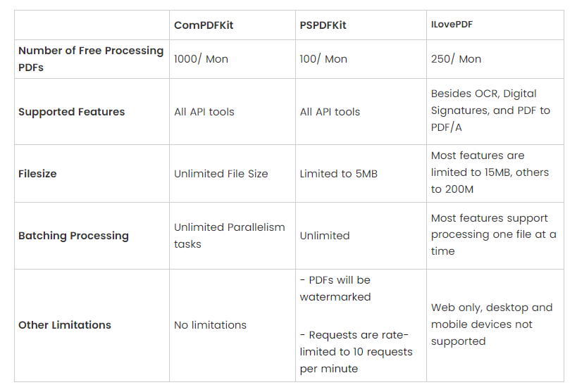
Task: Select the "Number of Free Processing PDFs" row label
Action: 90,59
